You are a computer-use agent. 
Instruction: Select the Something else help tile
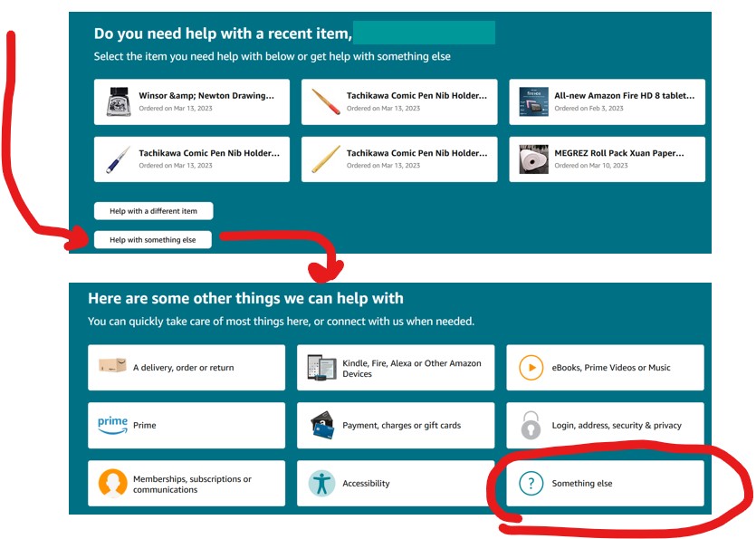point(605,483)
